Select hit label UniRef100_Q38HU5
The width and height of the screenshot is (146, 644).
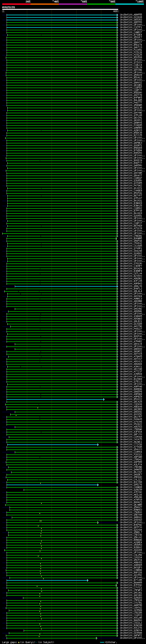[131, 316]
